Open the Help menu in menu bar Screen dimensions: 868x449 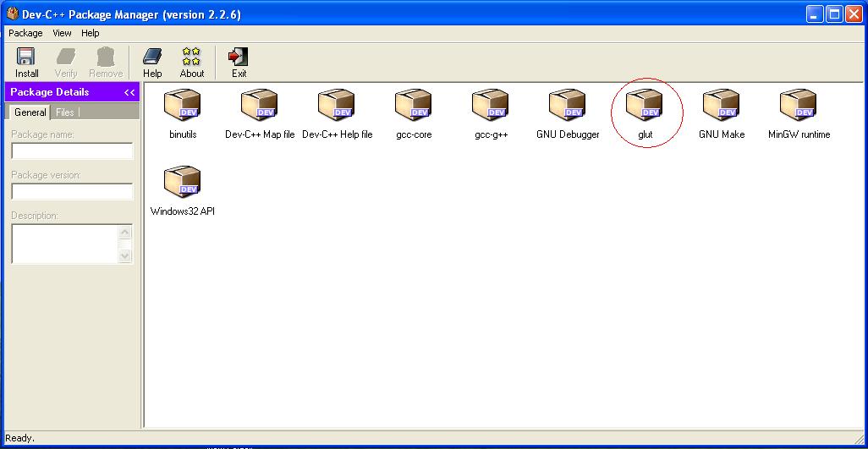pos(91,33)
